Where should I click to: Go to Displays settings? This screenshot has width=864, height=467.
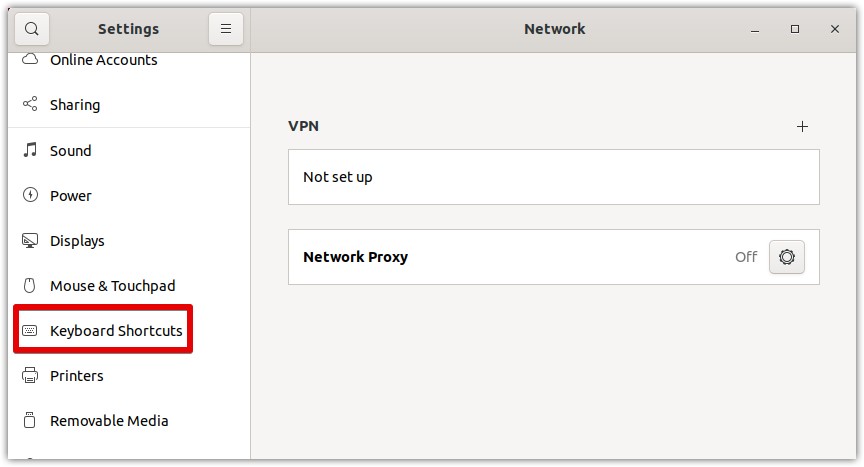pyautogui.click(x=77, y=241)
